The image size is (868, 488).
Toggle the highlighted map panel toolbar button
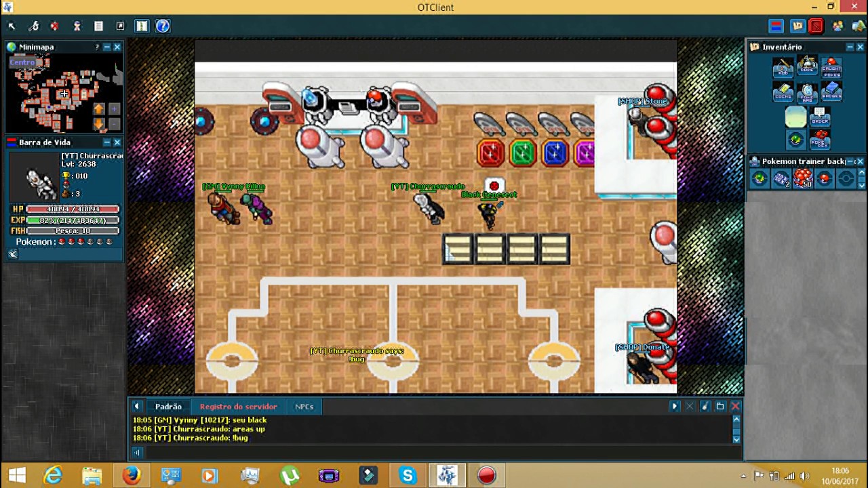coord(142,26)
